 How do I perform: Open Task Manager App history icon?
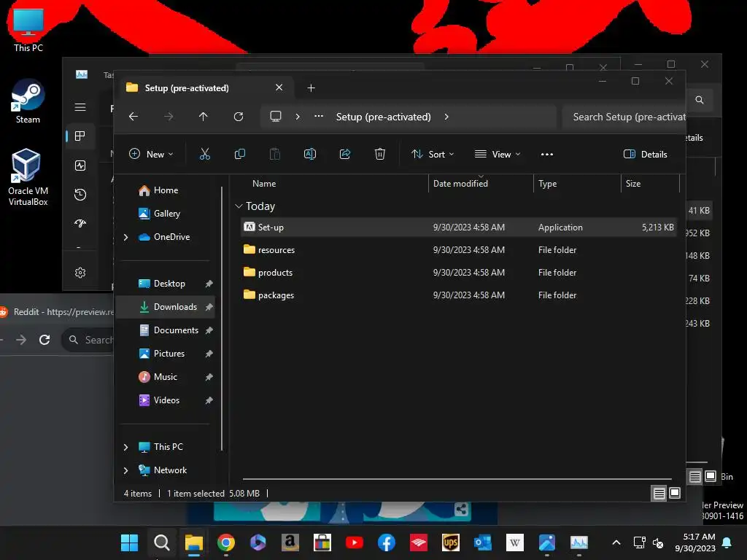[80, 194]
